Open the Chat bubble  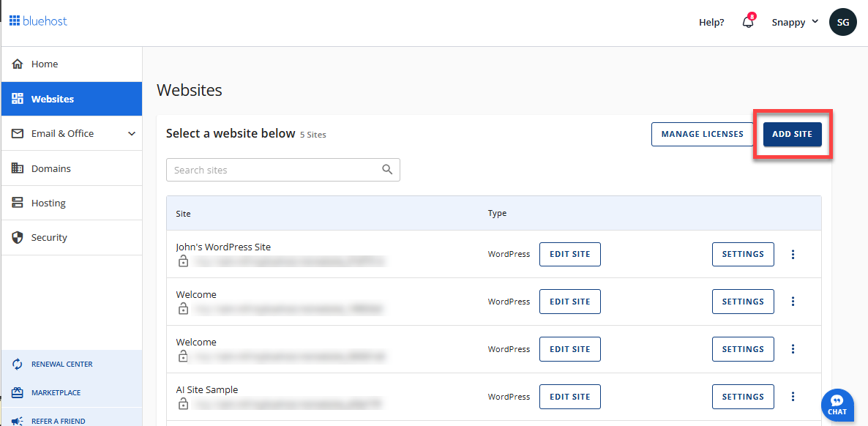click(x=837, y=405)
